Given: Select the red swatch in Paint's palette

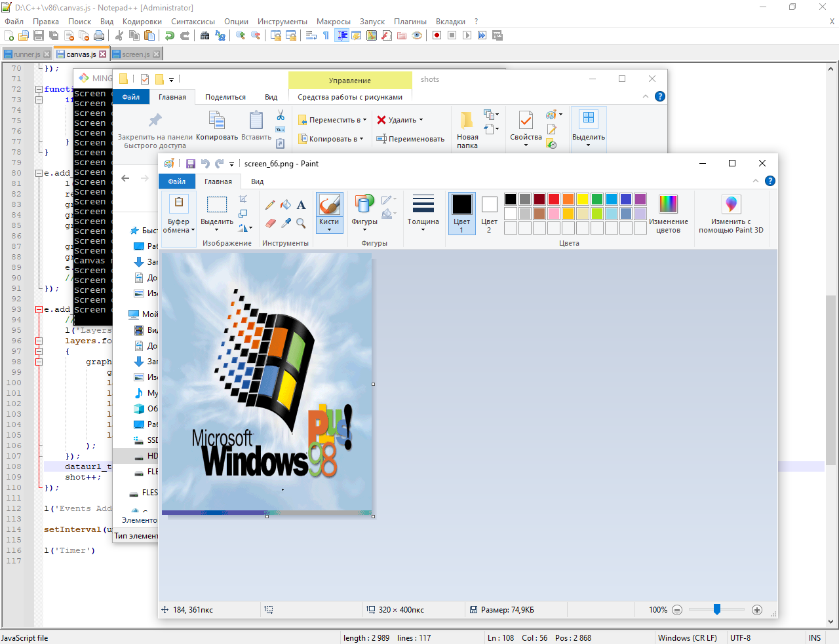Looking at the screenshot, I should pos(554,198).
